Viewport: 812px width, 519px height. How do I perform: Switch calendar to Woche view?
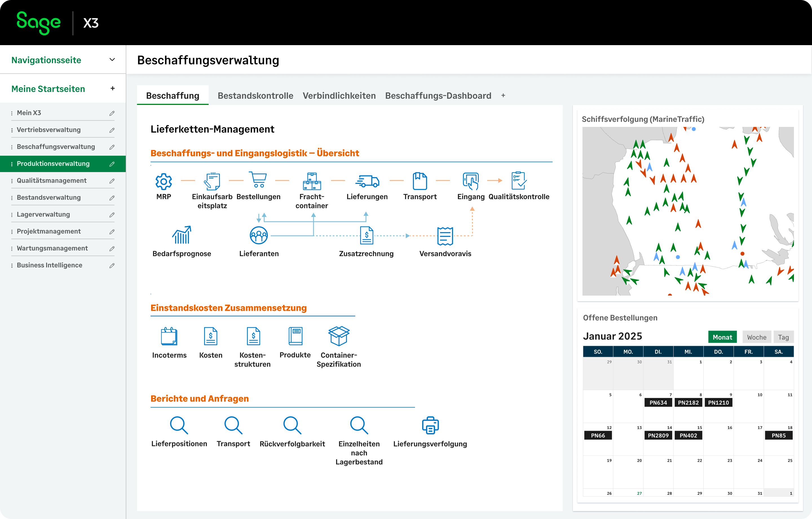756,337
